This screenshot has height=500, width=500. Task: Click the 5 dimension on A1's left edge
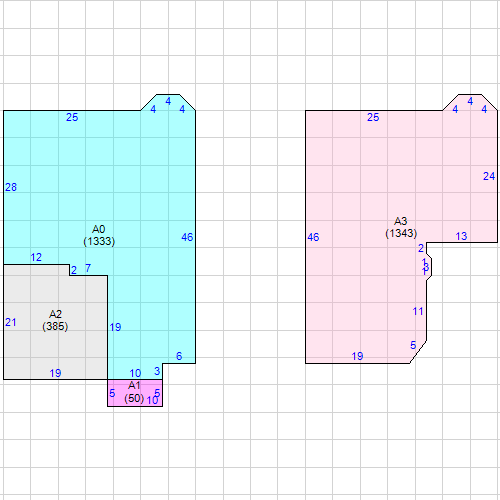(112, 393)
